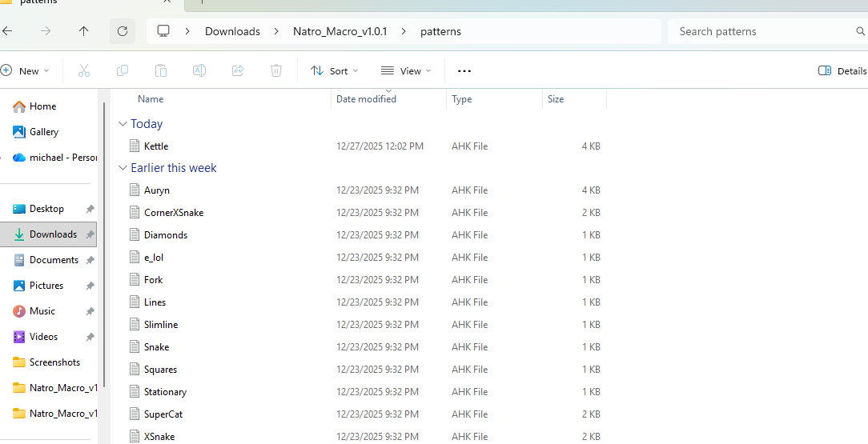Click the pin icon beside Downloads
The width and height of the screenshot is (868, 444).
click(90, 234)
